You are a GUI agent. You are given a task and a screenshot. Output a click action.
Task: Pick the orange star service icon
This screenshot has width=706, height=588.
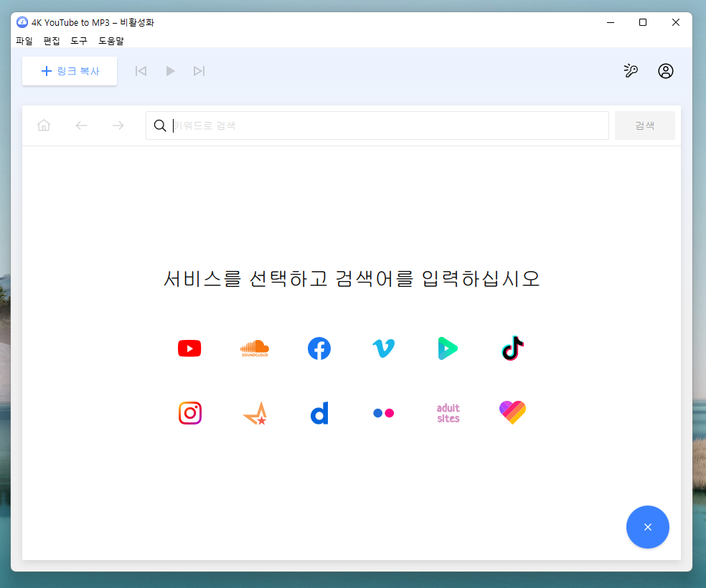255,413
